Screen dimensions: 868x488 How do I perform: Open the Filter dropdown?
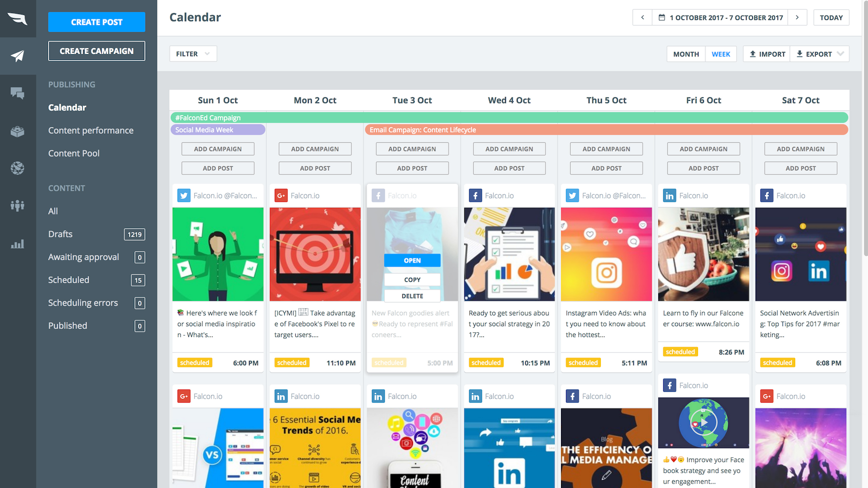193,53
